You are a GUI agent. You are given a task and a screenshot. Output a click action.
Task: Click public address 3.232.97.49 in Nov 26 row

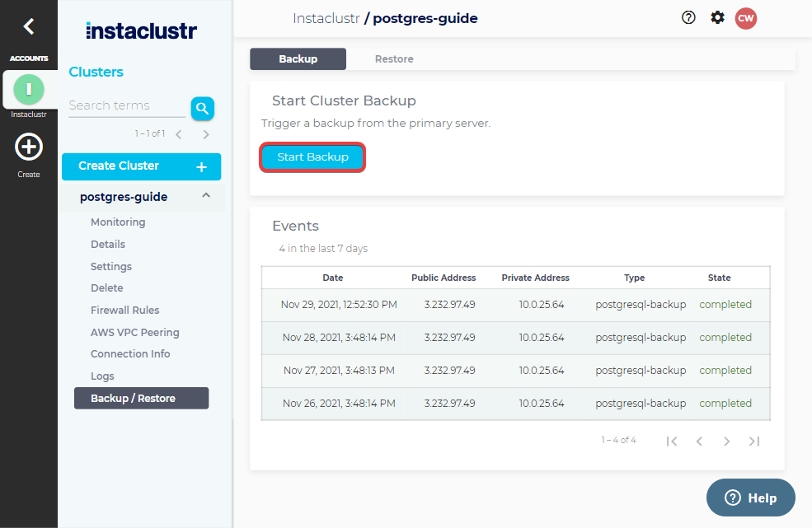[449, 404]
